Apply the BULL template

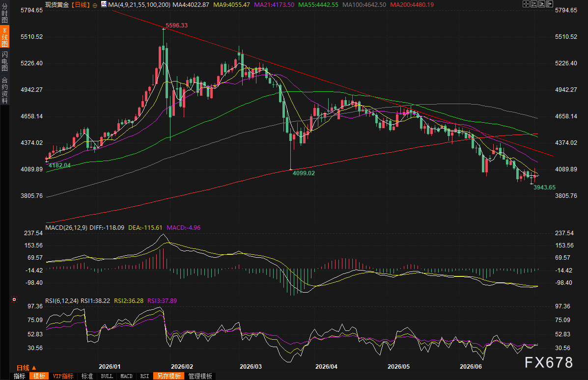pos(107,376)
